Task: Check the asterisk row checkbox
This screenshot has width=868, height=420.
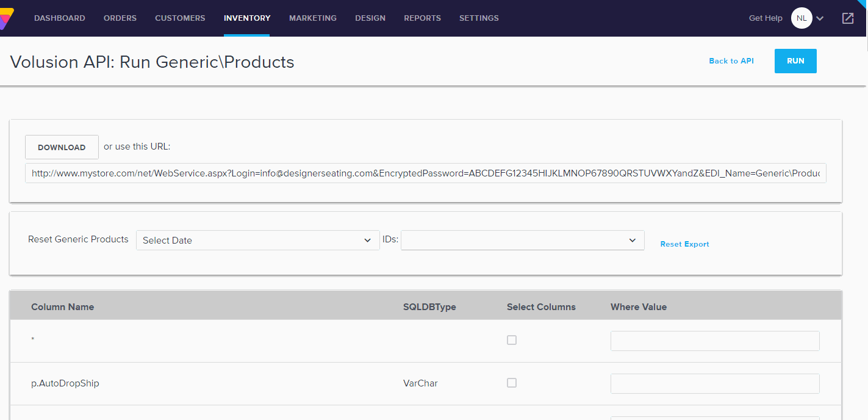Action: tap(512, 340)
